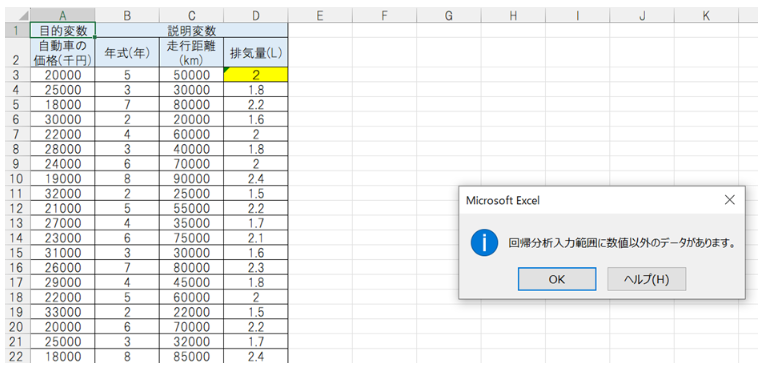Click cell D16 containing 2.3
The width and height of the screenshot is (769, 367).
click(x=256, y=267)
